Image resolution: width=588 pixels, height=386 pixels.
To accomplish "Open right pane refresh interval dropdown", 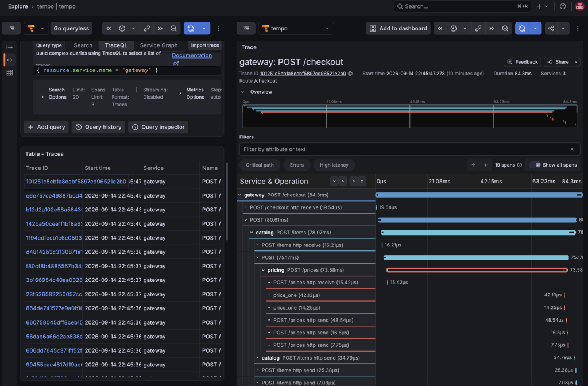I will pyautogui.click(x=535, y=29).
